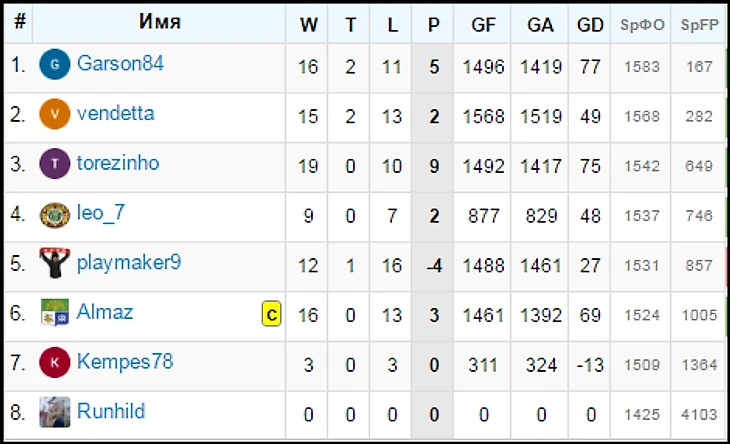This screenshot has height=444, width=730.
Task: Open the Runhild player profile link
Action: click(111, 411)
